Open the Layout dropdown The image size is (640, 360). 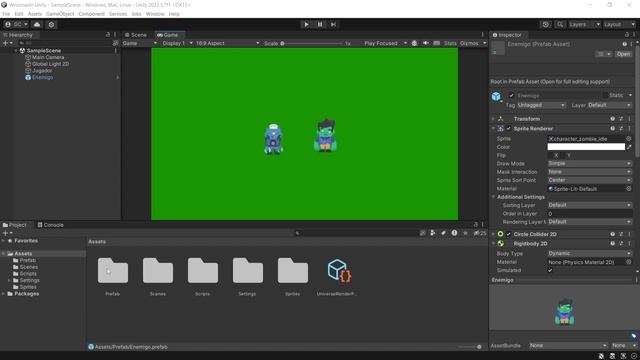(620, 24)
